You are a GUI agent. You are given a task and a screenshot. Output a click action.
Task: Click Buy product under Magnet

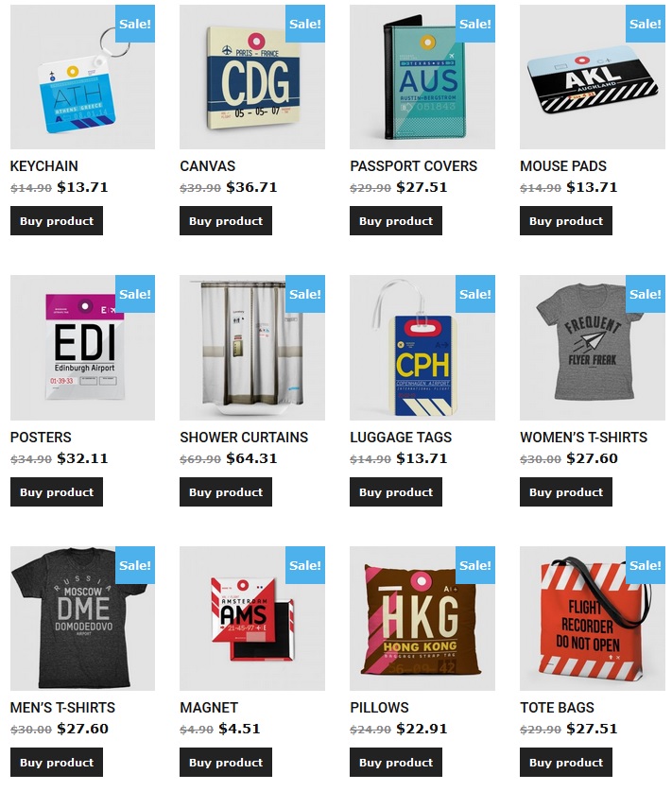pyautogui.click(x=226, y=763)
